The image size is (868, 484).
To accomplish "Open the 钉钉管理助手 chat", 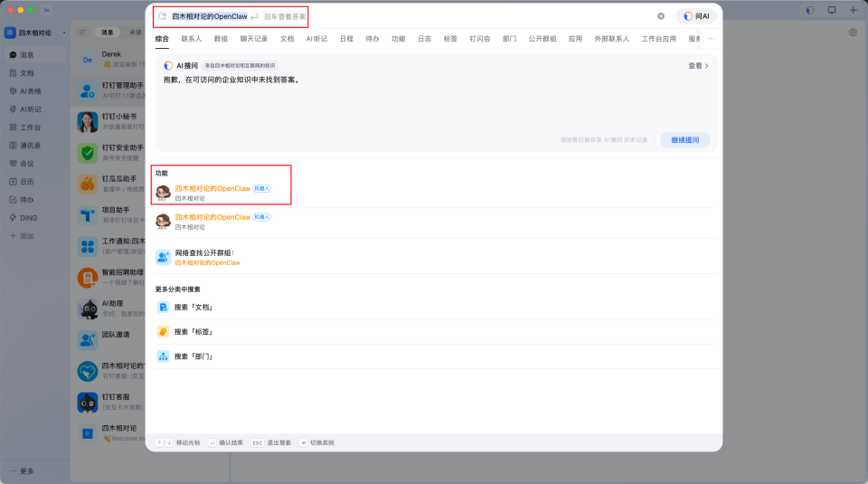I will (x=109, y=90).
